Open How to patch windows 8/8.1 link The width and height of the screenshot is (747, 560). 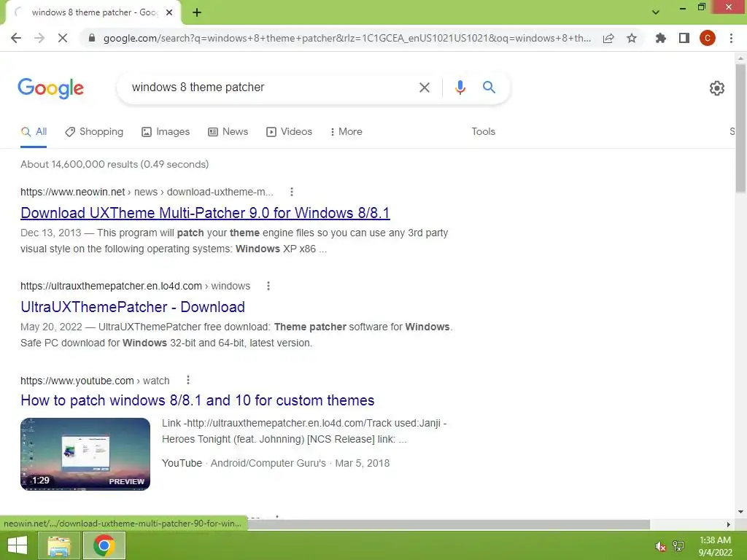click(197, 400)
